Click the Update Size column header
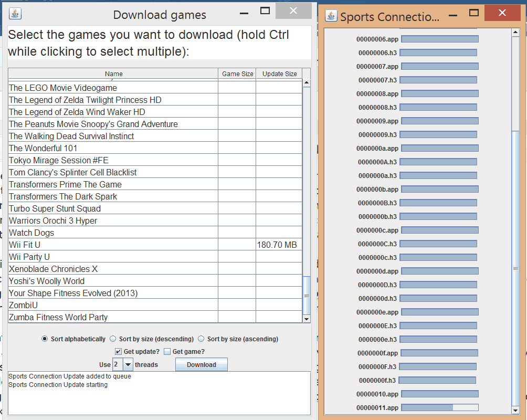The width and height of the screenshot is (527, 420). (279, 73)
